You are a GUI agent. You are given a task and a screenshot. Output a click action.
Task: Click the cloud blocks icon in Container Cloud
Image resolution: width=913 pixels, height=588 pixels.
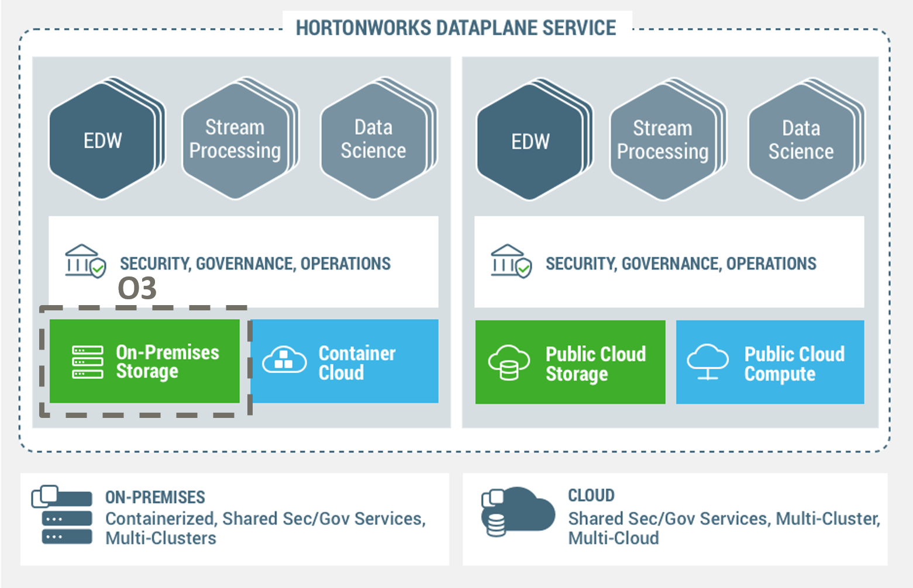point(284,359)
